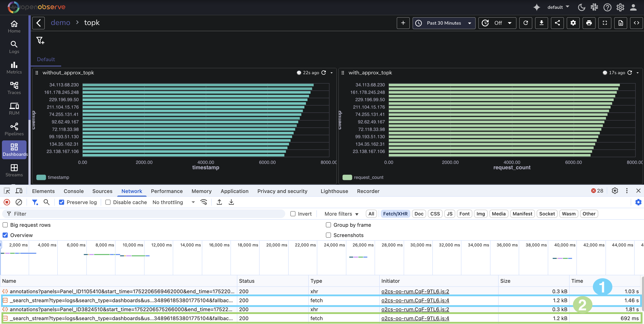Print the dashboard using the printer icon

tap(589, 23)
